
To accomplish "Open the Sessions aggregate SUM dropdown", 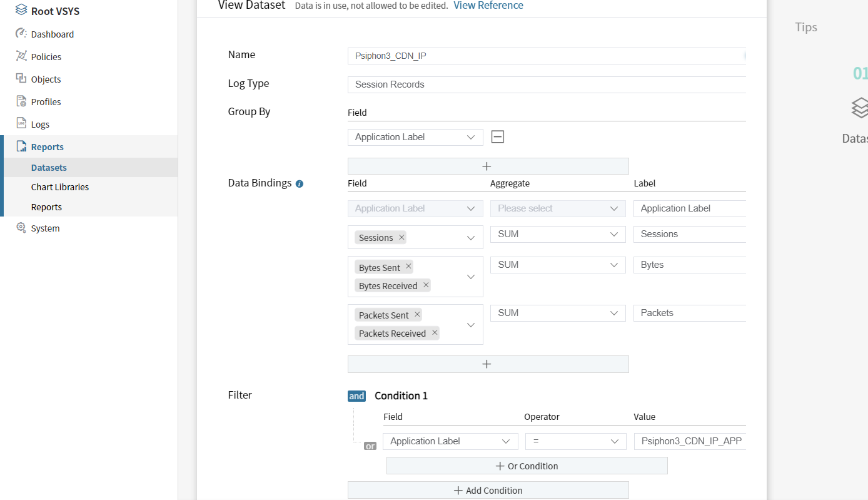I will point(557,234).
